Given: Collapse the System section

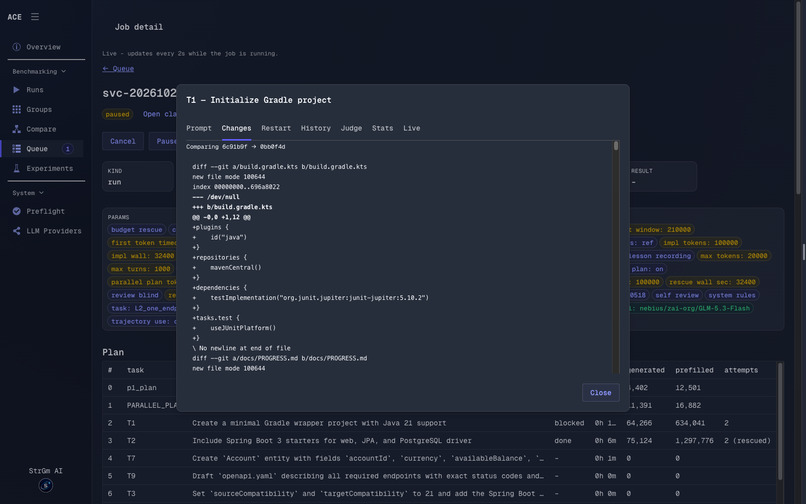Looking at the screenshot, I should point(28,193).
